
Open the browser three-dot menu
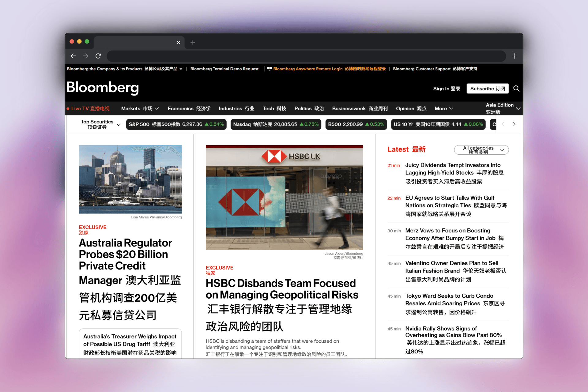coord(515,56)
